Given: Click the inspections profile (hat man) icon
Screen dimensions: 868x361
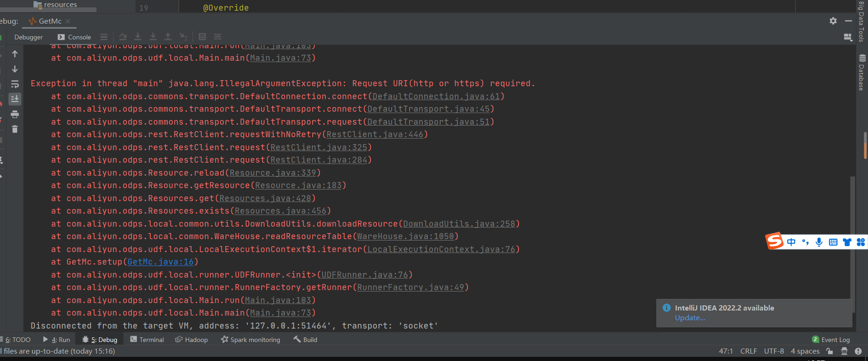Looking at the screenshot, I should (844, 351).
